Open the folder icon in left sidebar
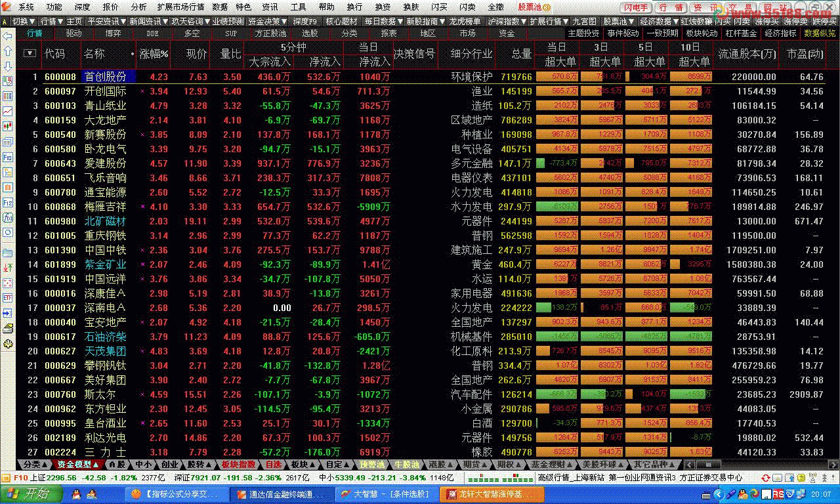The image size is (840, 504). click(7, 253)
